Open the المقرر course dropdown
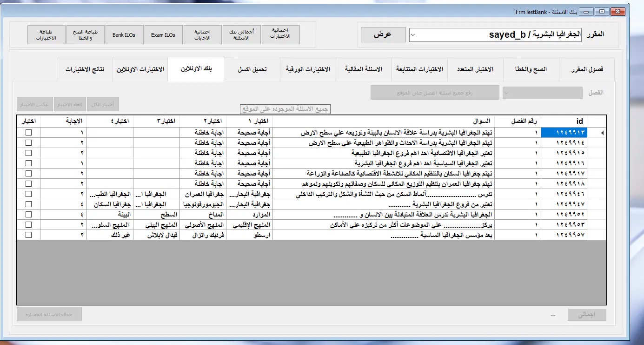The height and width of the screenshot is (345, 644). coord(495,35)
